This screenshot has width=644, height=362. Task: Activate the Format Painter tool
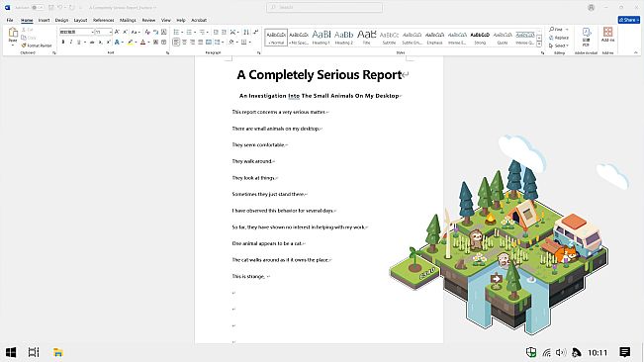37,45
